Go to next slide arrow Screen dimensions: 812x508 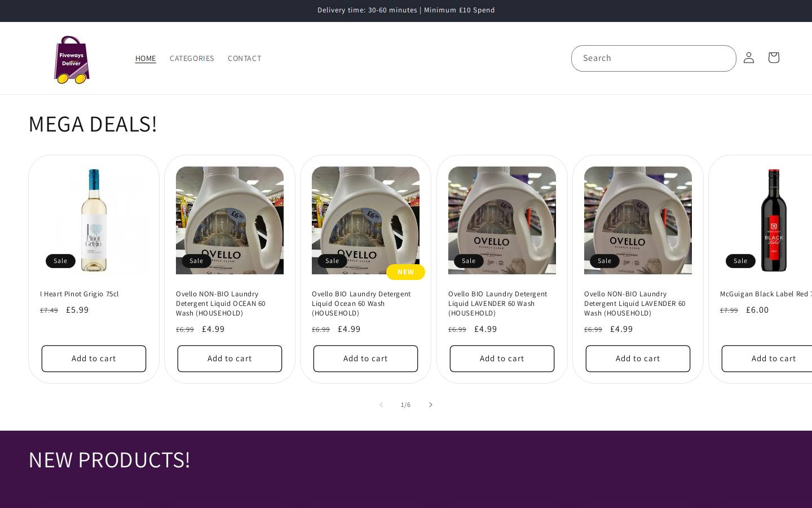(x=430, y=405)
